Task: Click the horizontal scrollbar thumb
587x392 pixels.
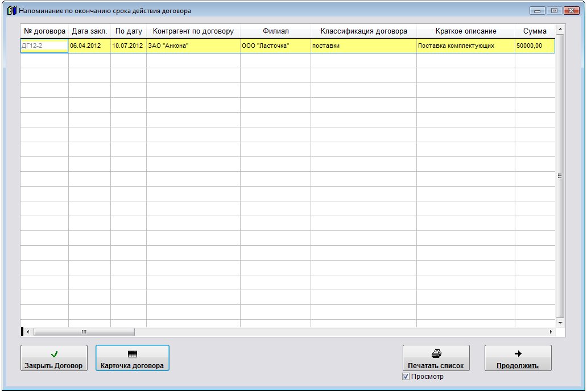Action: pos(84,332)
